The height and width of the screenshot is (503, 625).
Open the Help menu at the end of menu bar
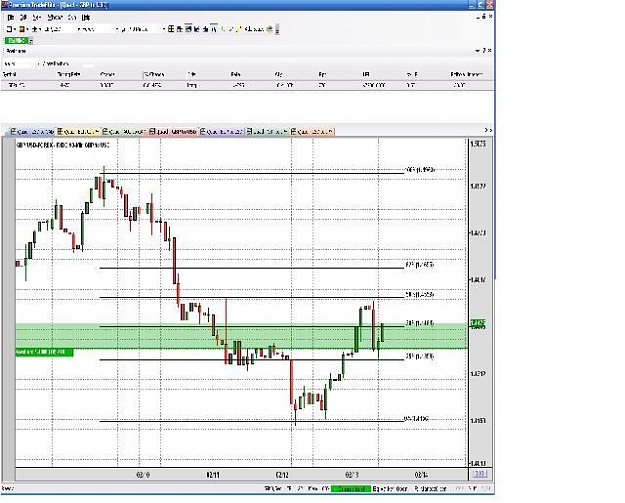[x=86, y=18]
